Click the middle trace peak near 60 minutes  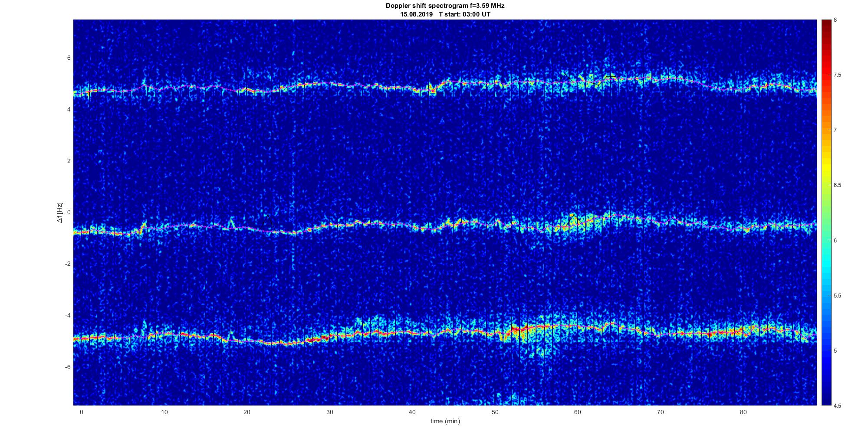(x=574, y=216)
